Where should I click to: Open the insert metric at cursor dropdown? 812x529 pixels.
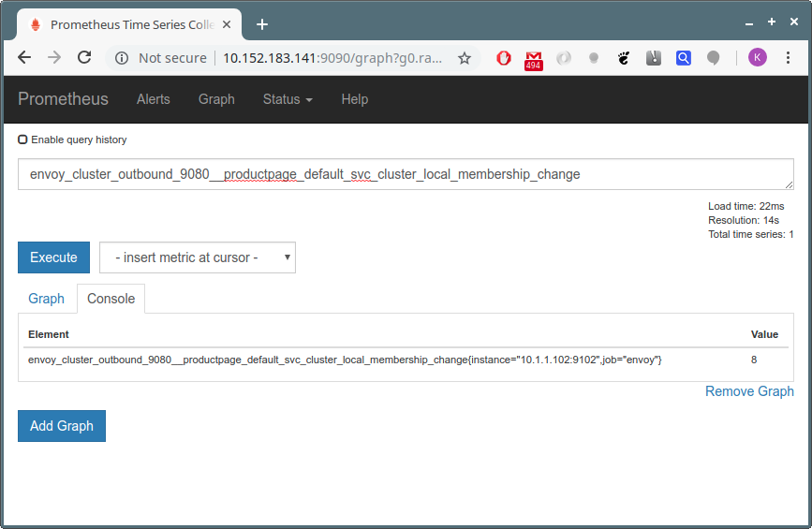click(198, 257)
